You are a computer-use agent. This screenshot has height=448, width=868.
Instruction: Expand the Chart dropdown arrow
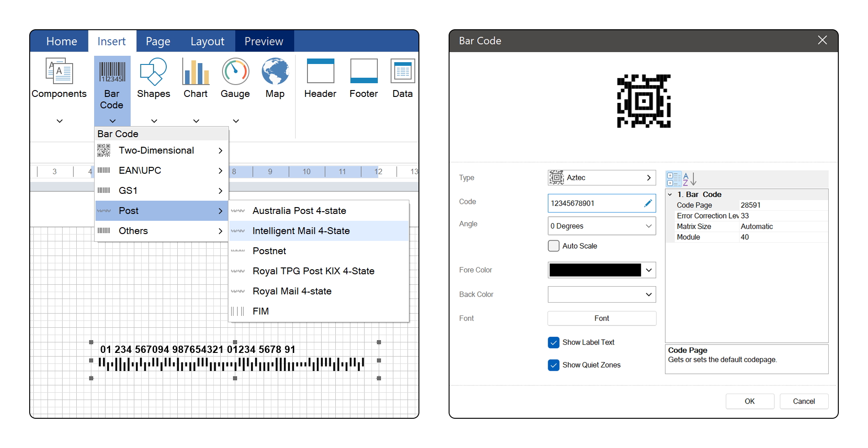tap(196, 121)
